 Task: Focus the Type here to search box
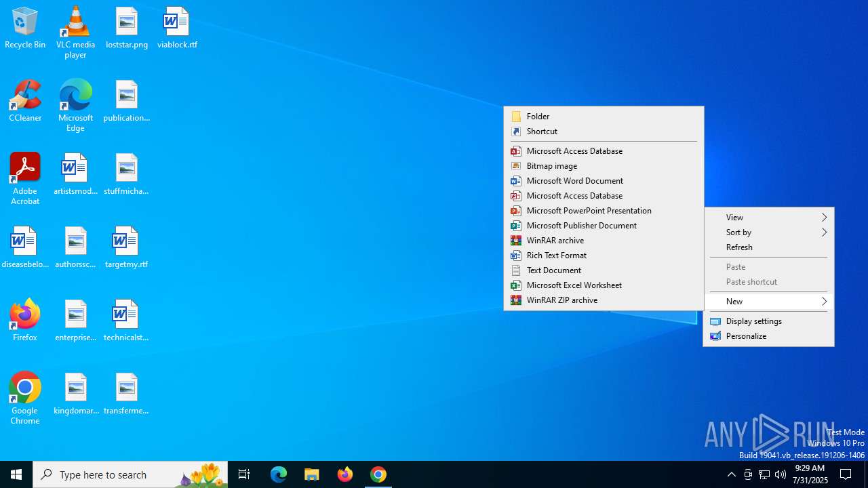pos(130,474)
